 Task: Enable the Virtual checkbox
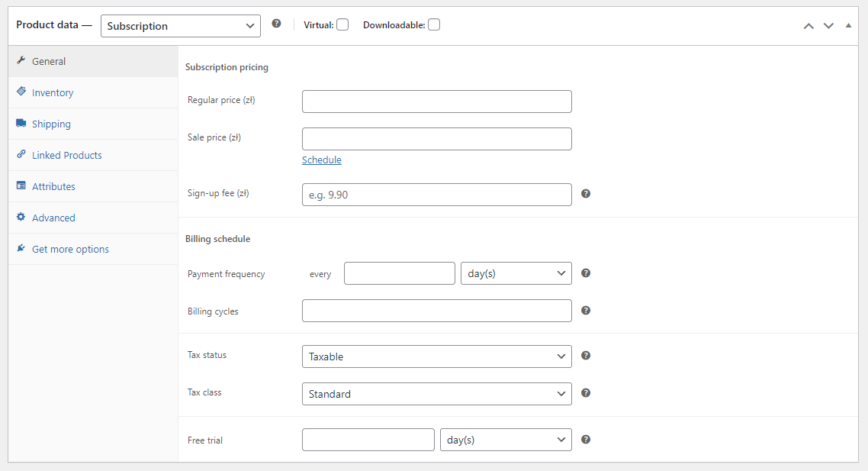click(342, 25)
